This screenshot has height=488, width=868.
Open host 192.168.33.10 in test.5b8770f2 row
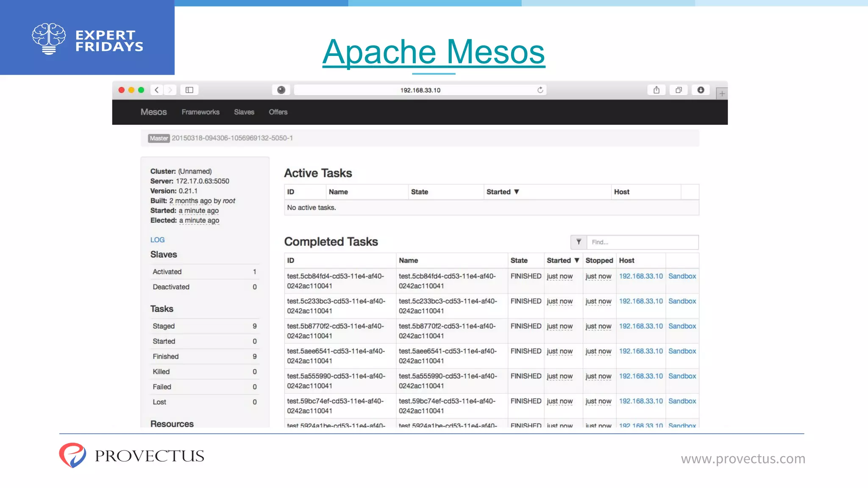coord(641,326)
